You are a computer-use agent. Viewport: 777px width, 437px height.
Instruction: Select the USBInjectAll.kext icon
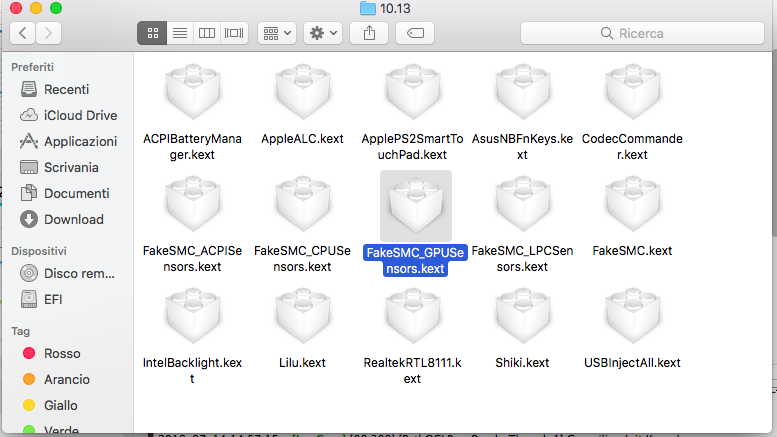click(x=633, y=316)
